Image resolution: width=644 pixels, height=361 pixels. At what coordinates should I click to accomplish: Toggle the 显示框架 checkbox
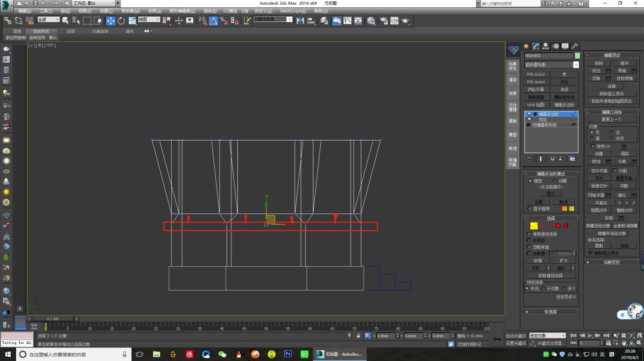click(530, 209)
